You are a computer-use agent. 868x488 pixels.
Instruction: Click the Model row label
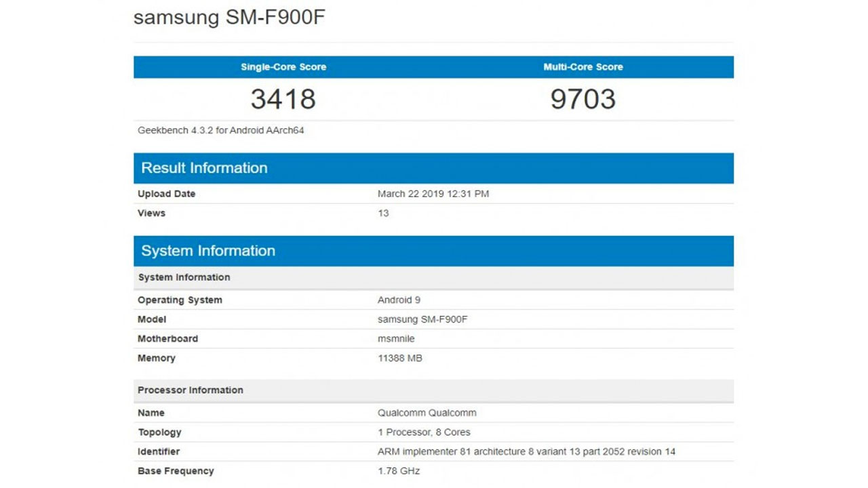click(152, 319)
